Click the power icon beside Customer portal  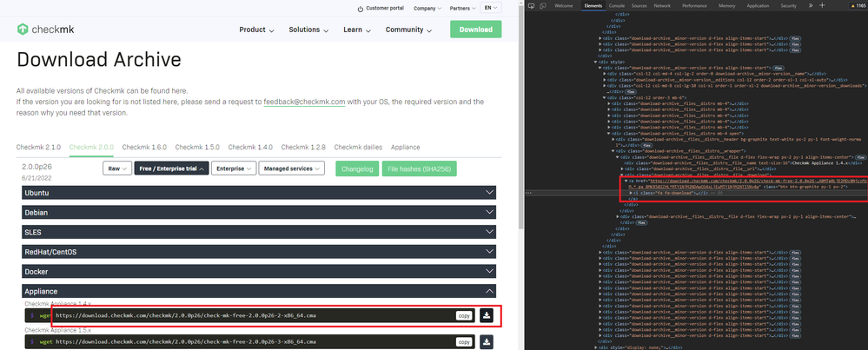361,9
